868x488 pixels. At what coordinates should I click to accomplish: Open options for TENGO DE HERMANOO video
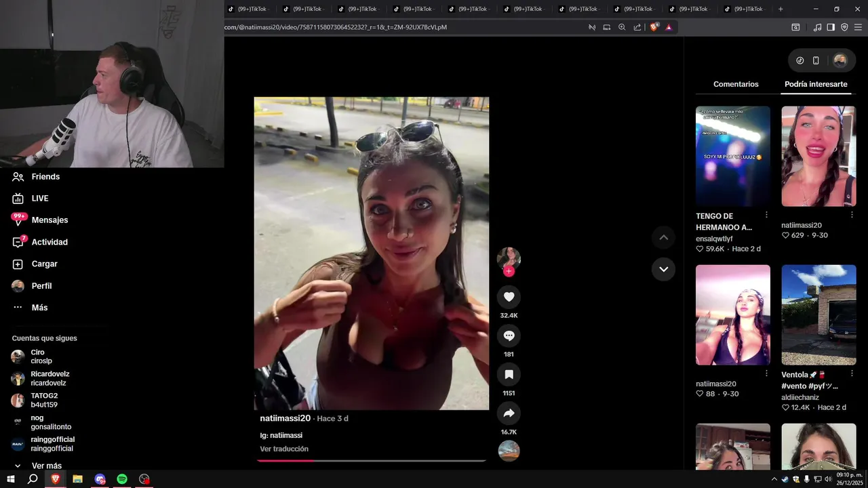pyautogui.click(x=766, y=215)
